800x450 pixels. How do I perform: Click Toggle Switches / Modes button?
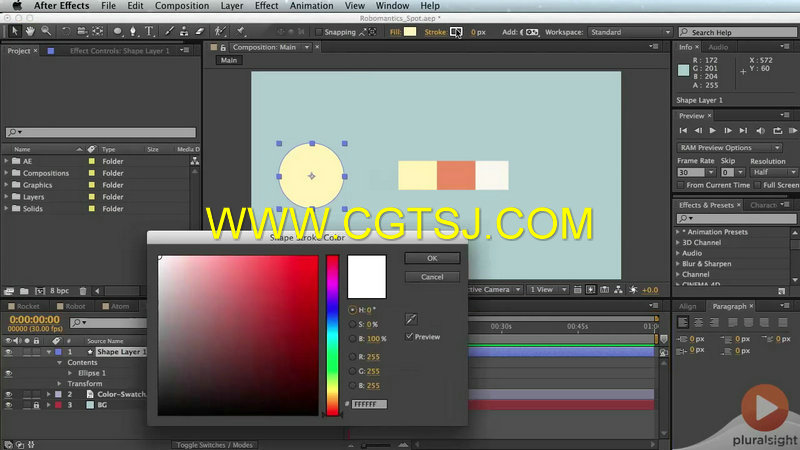[x=214, y=445]
